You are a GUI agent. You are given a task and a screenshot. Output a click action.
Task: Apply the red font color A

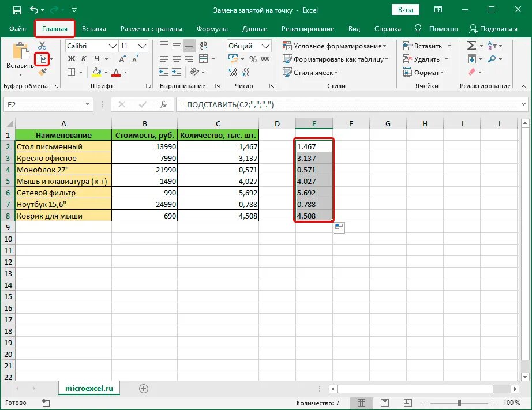tap(116, 72)
